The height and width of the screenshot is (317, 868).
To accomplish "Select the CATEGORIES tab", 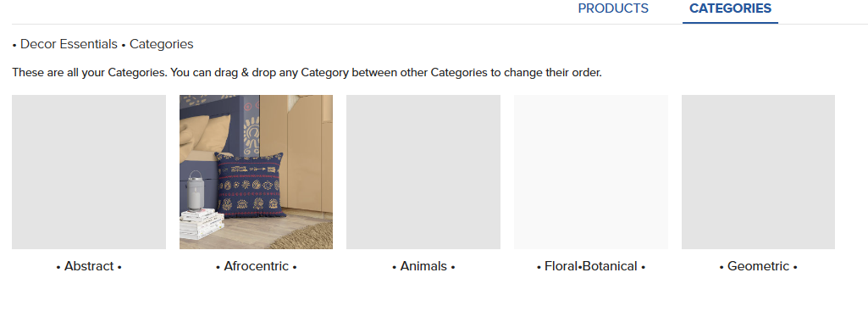I will point(730,8).
